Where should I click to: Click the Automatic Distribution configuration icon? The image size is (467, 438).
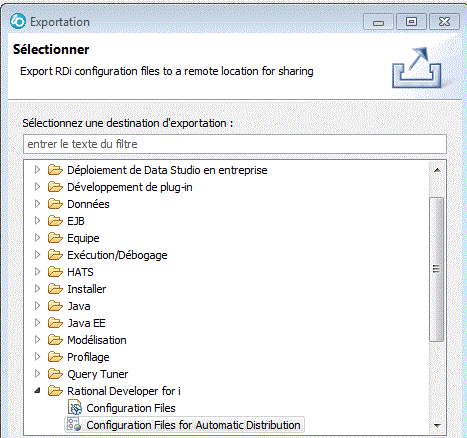click(x=74, y=425)
